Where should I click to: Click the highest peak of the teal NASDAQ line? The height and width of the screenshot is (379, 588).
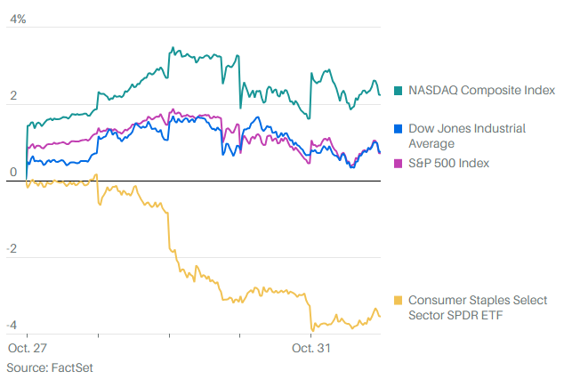(x=171, y=48)
